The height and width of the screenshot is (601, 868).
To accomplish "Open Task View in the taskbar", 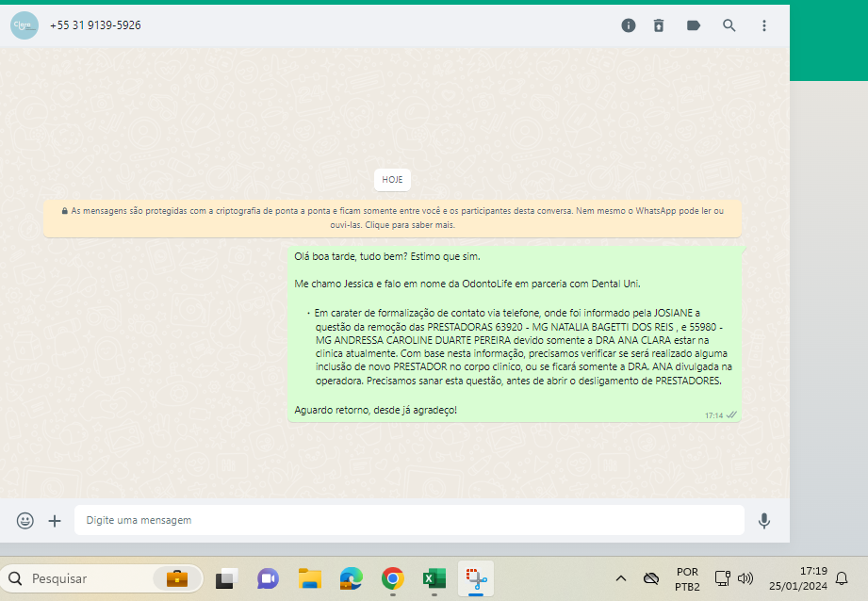I will (x=226, y=579).
